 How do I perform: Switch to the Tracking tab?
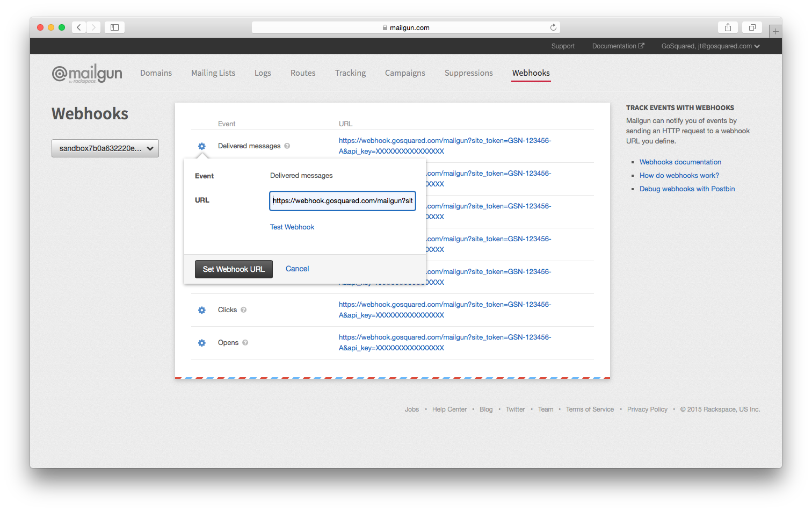coord(350,73)
